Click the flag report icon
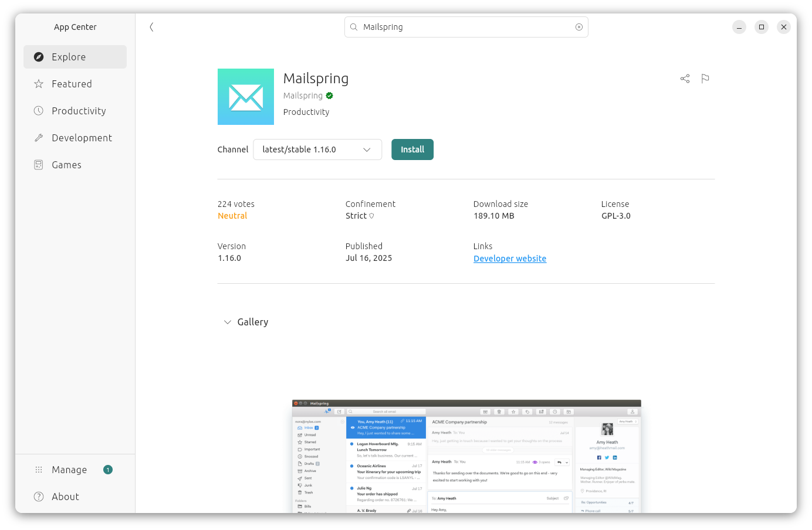 pos(705,78)
